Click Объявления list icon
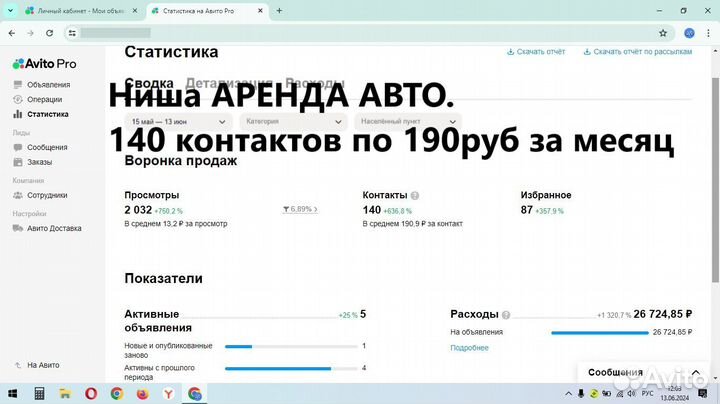Screen dimensions: 720x404 [x=18, y=84]
